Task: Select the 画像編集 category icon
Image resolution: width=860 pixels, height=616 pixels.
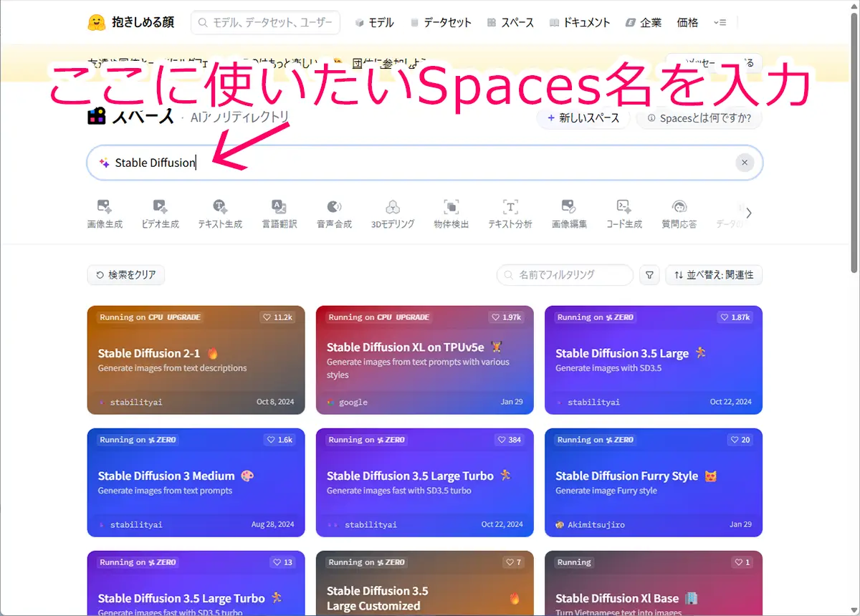Action: point(569,208)
